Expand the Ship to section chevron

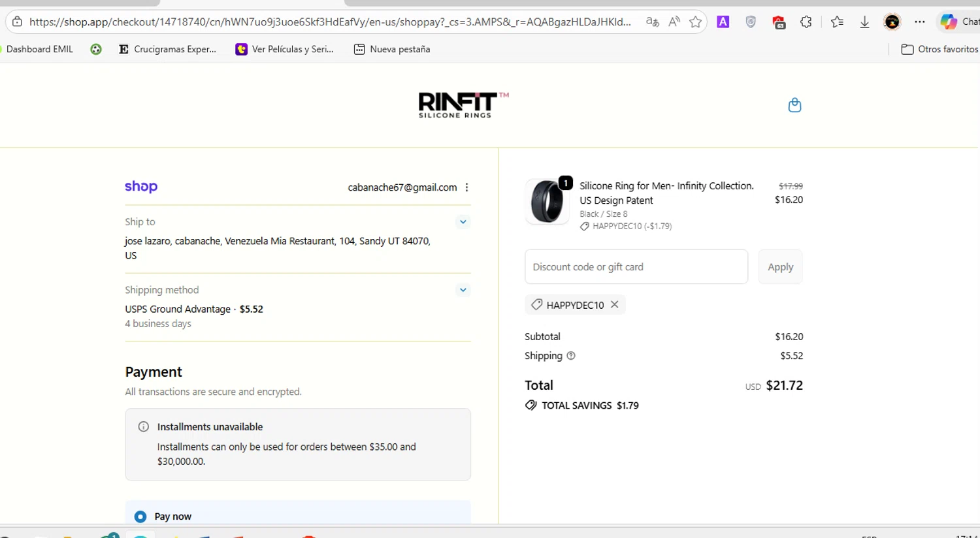pos(463,222)
